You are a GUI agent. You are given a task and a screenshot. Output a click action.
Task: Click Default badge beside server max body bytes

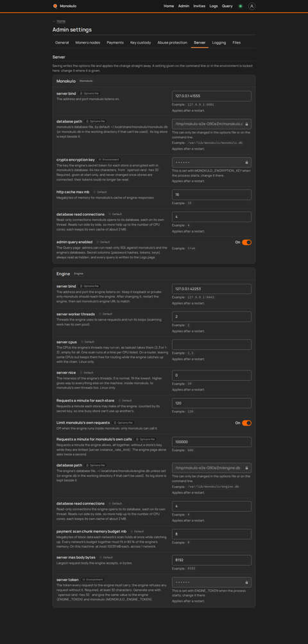click(106, 557)
